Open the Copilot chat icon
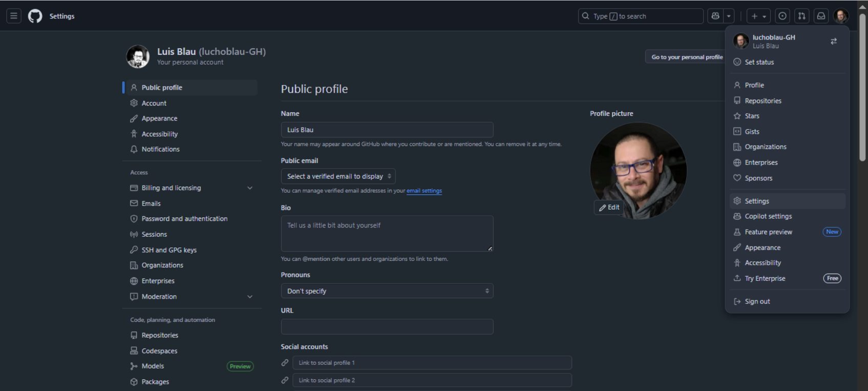This screenshot has height=391, width=868. pyautogui.click(x=715, y=16)
